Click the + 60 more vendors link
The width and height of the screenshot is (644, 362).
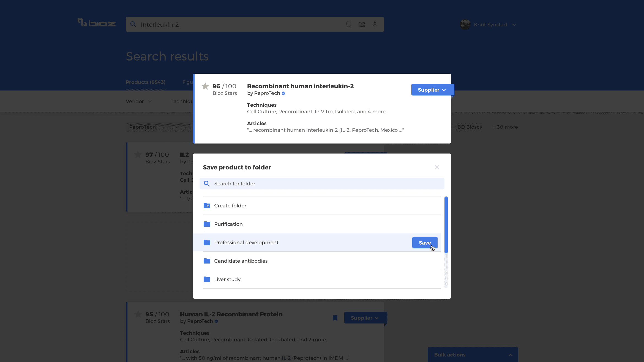(505, 127)
